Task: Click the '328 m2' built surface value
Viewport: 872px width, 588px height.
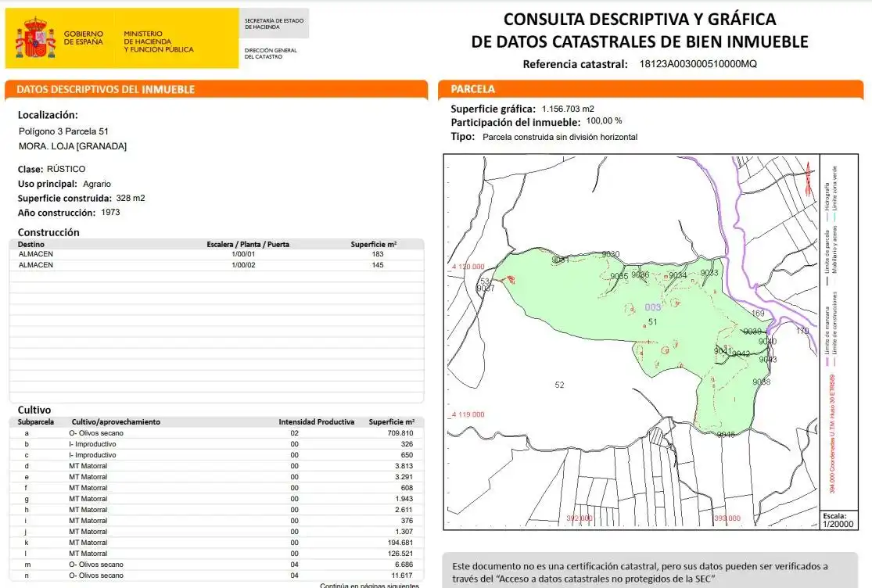Action: pyautogui.click(x=131, y=198)
